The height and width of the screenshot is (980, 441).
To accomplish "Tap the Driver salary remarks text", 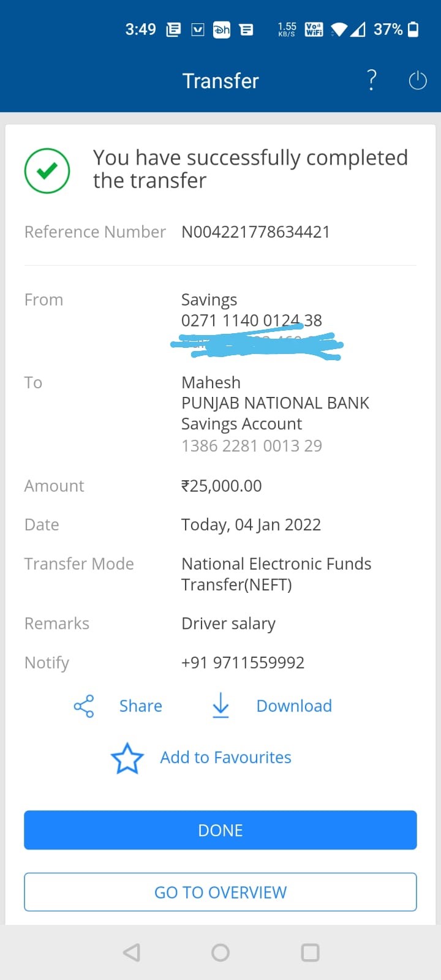I will click(x=228, y=624).
